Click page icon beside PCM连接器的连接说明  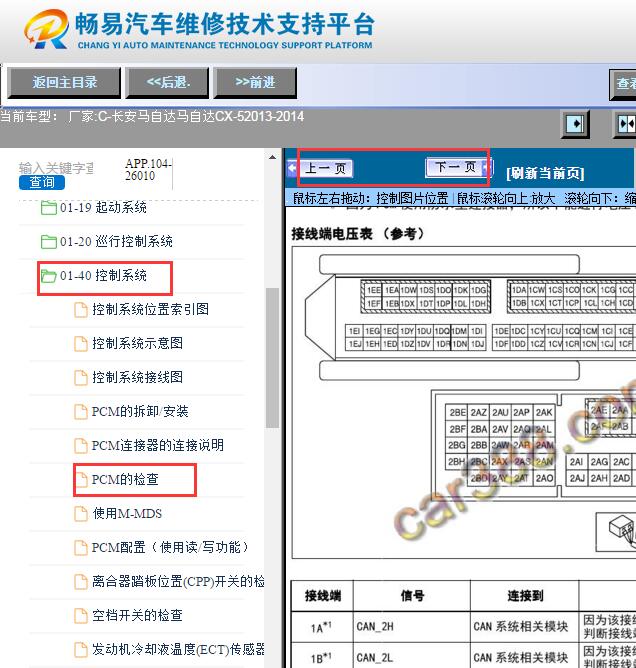pyautogui.click(x=81, y=446)
